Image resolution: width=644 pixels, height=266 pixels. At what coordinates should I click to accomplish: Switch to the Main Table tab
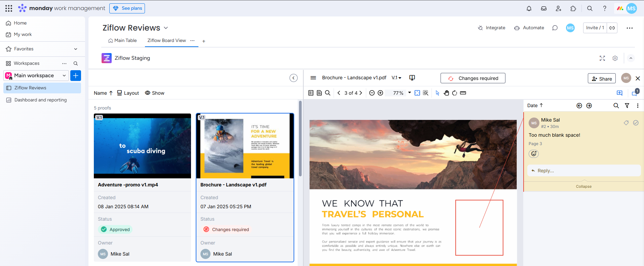[122, 41]
